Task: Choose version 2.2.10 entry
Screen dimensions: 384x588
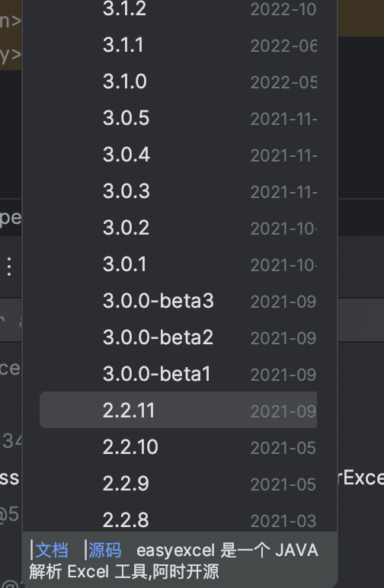Action: click(178, 446)
